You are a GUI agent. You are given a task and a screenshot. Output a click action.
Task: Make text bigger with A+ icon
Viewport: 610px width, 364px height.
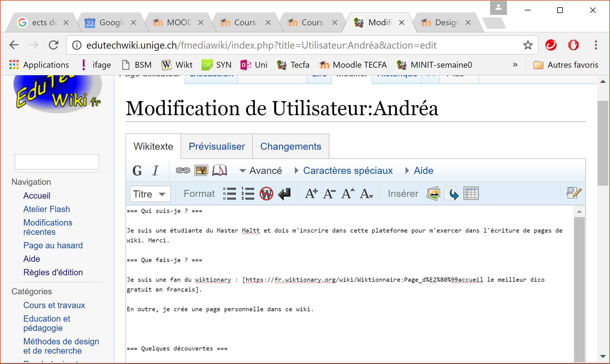click(311, 194)
